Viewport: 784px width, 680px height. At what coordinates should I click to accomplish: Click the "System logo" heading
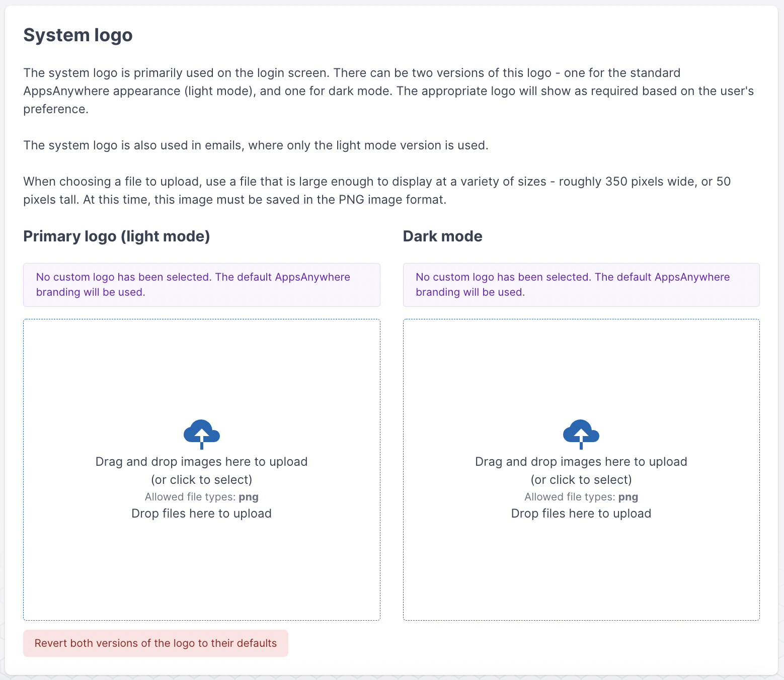pyautogui.click(x=78, y=35)
